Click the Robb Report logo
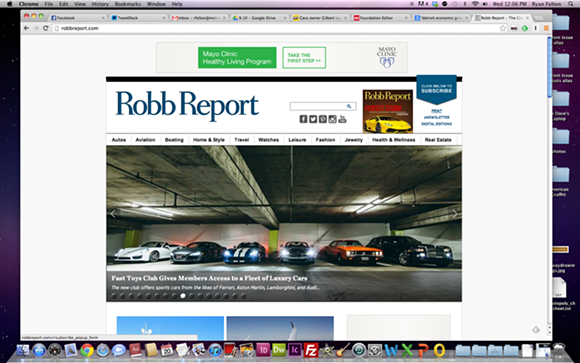The height and width of the screenshot is (363, 580). click(x=187, y=105)
